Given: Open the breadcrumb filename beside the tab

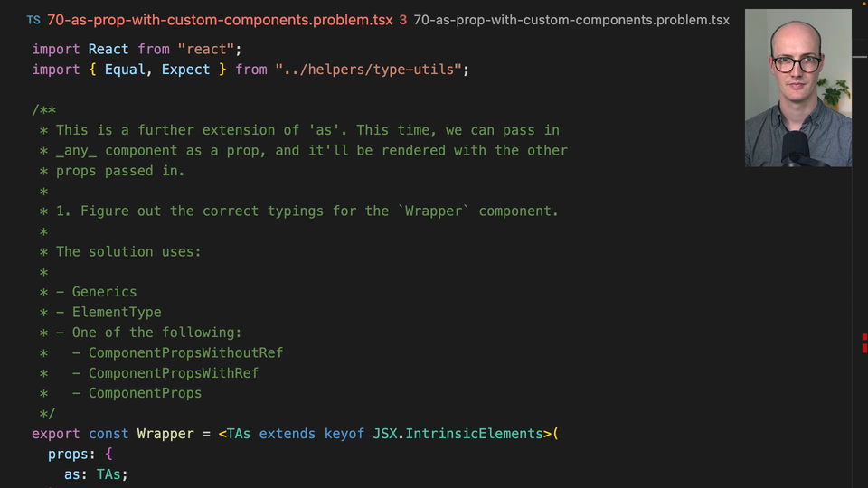Looking at the screenshot, I should [571, 20].
